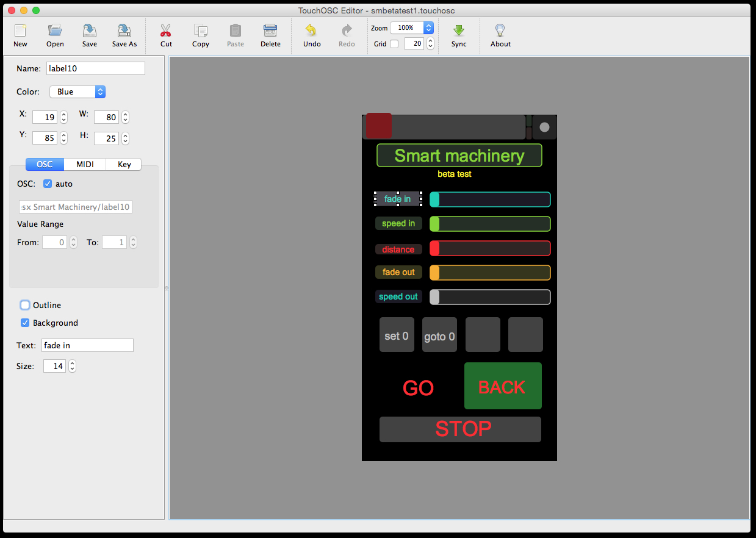The image size is (756, 538).
Task: Click the Paste clipboard icon
Action: (x=236, y=30)
